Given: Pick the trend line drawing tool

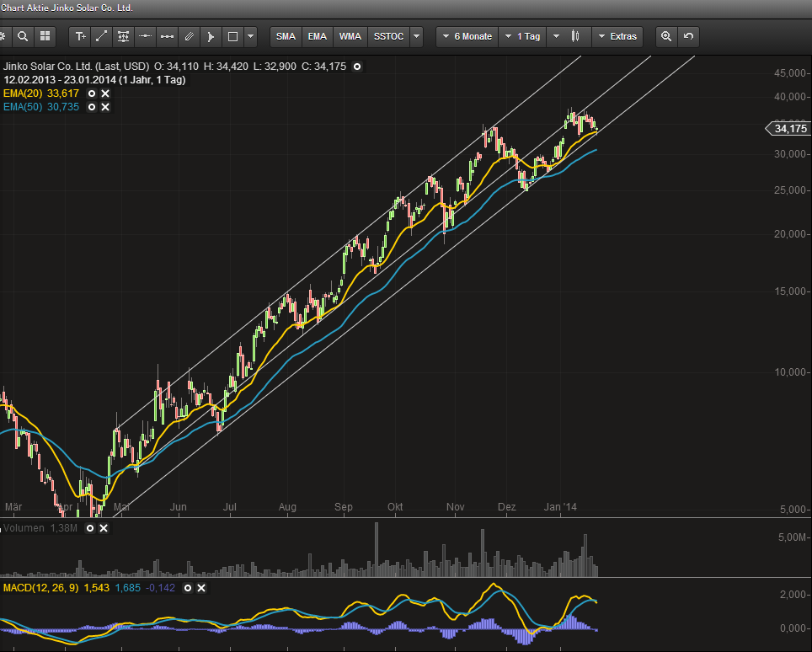Looking at the screenshot, I should point(102,36).
